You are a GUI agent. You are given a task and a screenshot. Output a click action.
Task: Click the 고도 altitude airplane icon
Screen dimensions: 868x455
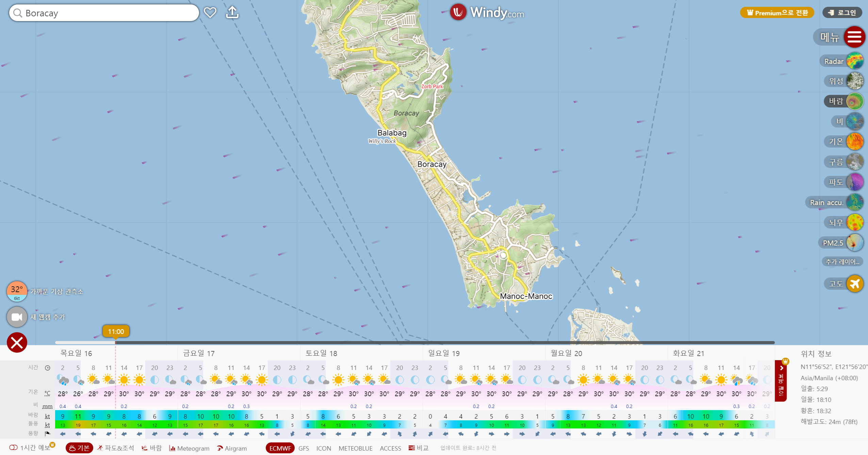click(854, 283)
